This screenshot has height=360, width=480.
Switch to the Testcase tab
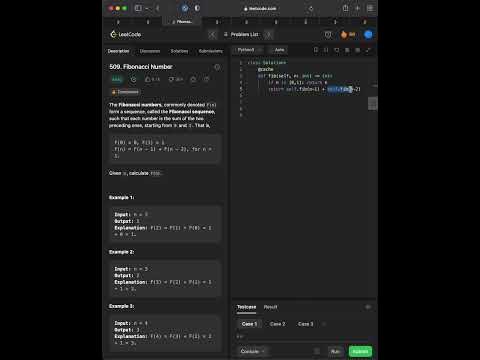click(x=247, y=307)
